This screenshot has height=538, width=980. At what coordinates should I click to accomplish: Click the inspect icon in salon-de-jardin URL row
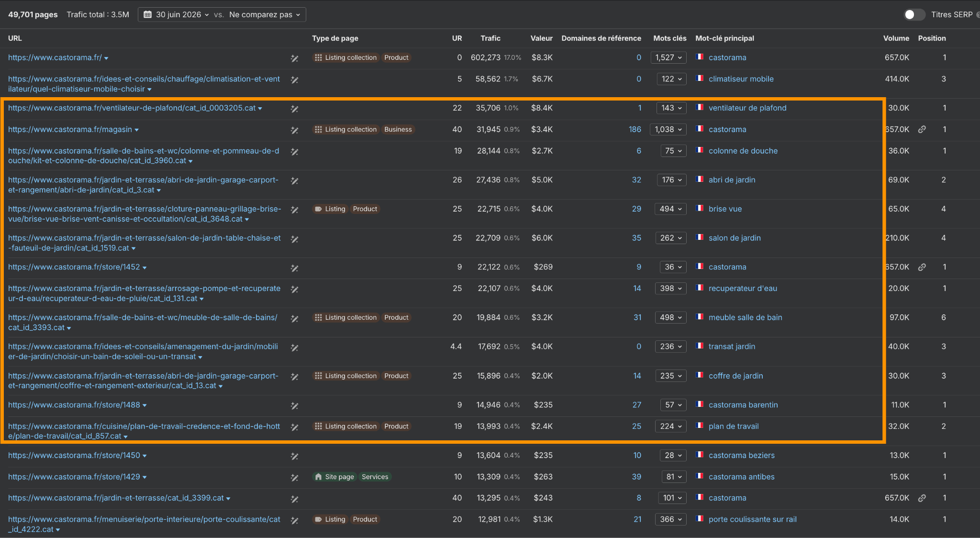coord(294,239)
